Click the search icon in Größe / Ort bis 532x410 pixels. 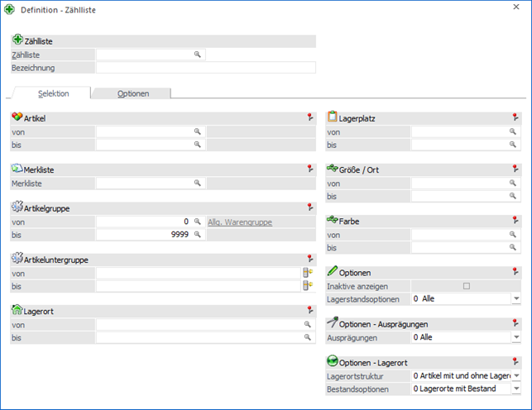pos(514,196)
